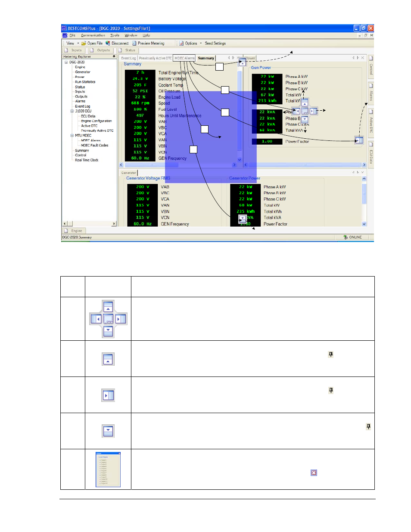Switch to Previously Active DTC tab

point(155,58)
